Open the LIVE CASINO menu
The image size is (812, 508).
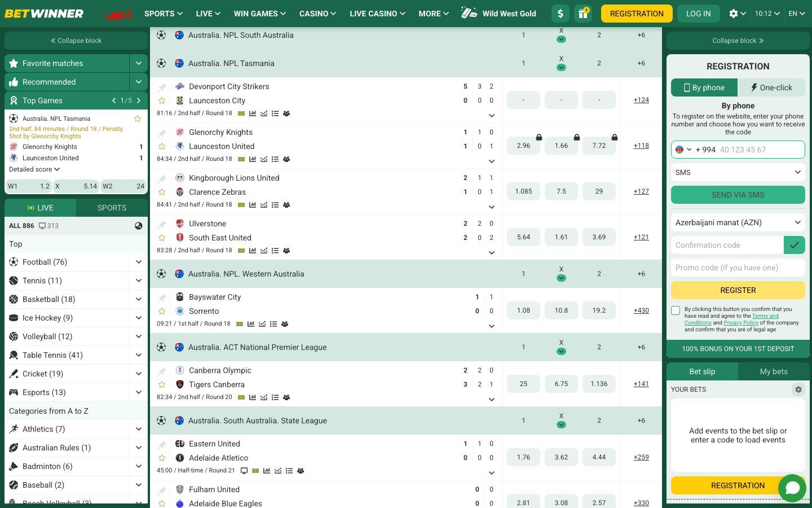[377, 14]
